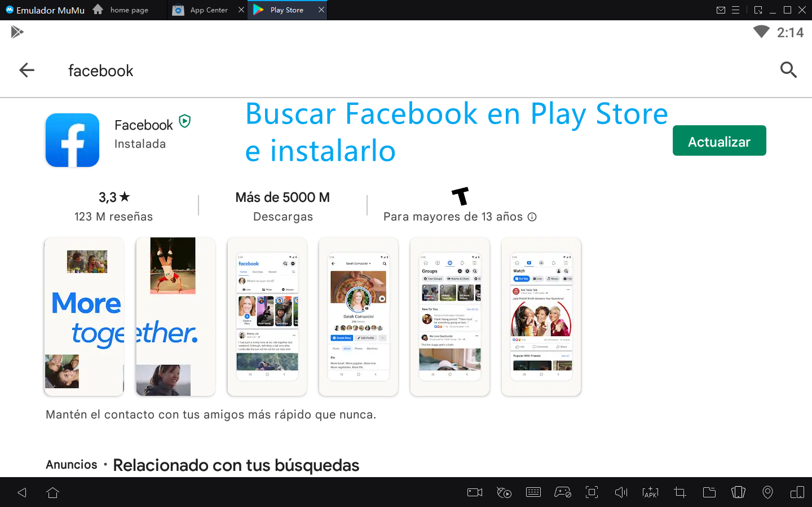Open the screen recorder tool
812x507 pixels.
pos(475,492)
